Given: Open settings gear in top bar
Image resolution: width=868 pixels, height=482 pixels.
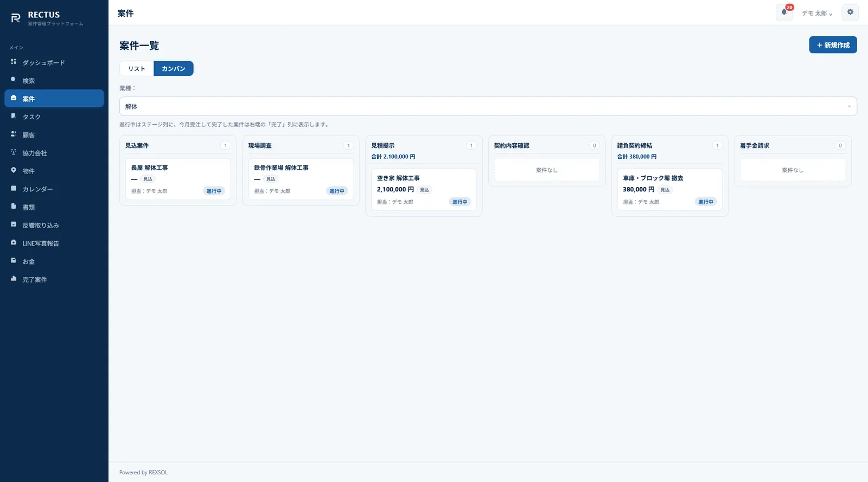Looking at the screenshot, I should [x=850, y=12].
